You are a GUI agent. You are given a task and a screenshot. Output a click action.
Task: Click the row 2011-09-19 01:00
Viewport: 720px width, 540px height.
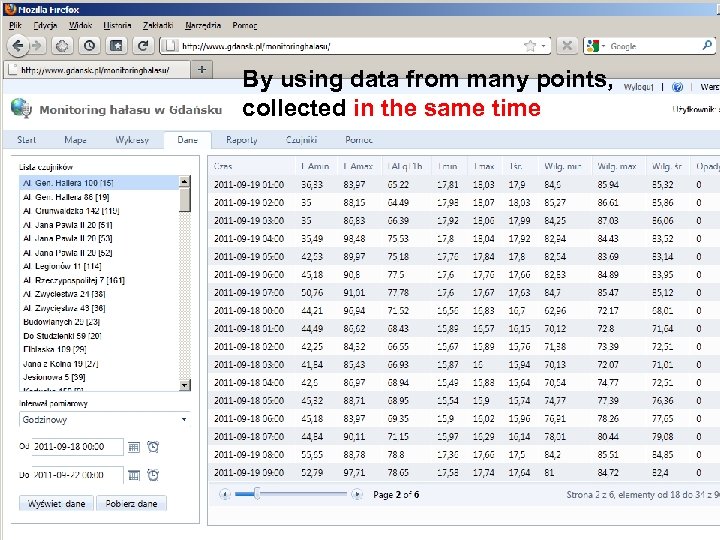[x=464, y=185]
